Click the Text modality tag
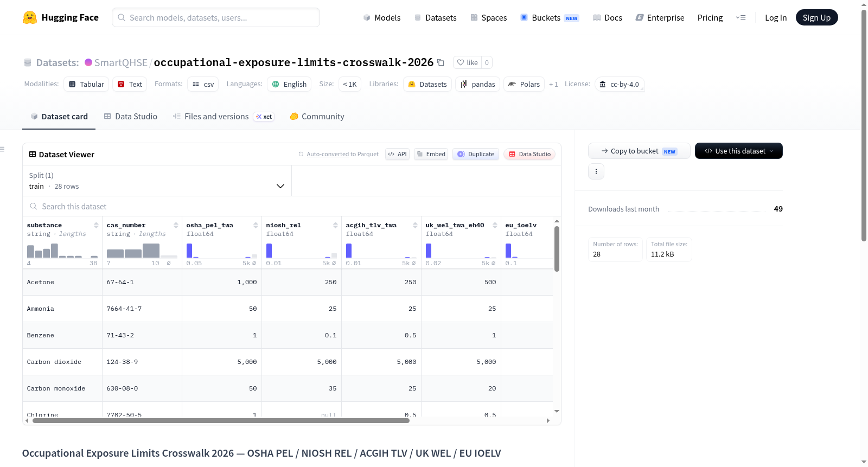The image size is (868, 467). (130, 84)
